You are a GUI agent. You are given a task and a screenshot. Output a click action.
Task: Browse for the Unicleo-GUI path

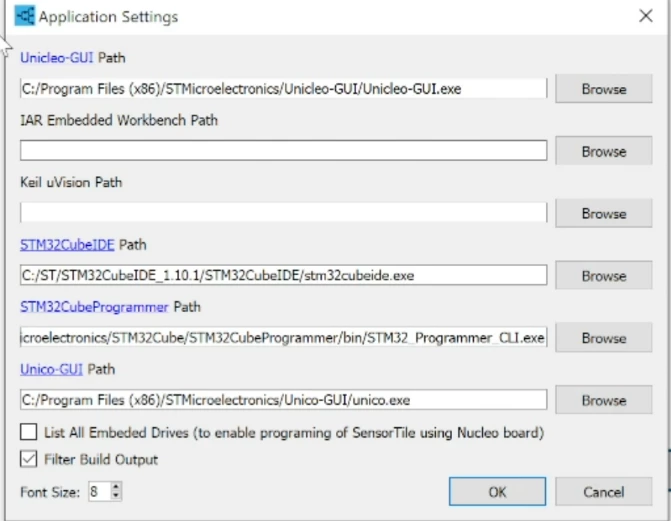[x=604, y=89]
